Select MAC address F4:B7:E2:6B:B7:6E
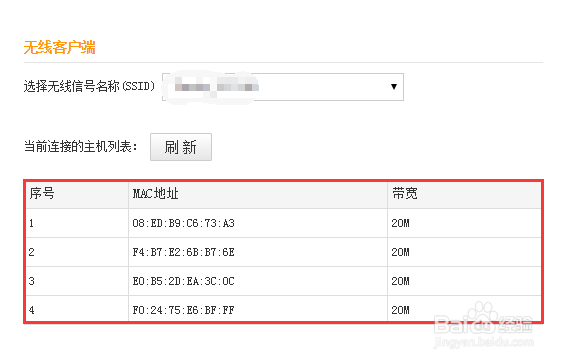566x362 pixels. (183, 252)
